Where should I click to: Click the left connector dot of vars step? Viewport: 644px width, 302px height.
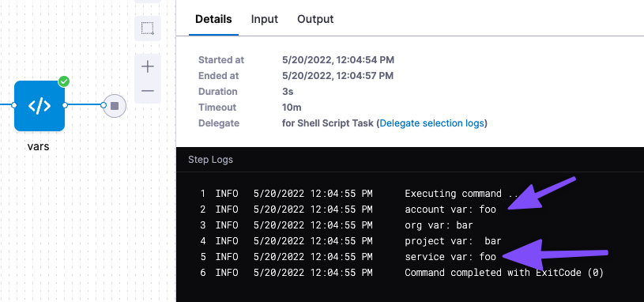[14, 106]
